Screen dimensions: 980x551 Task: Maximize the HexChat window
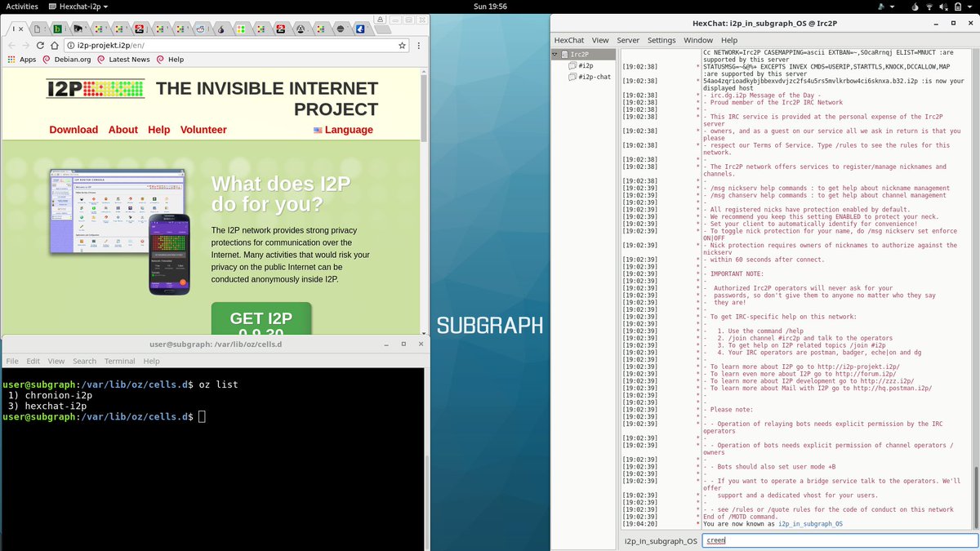pos(953,22)
